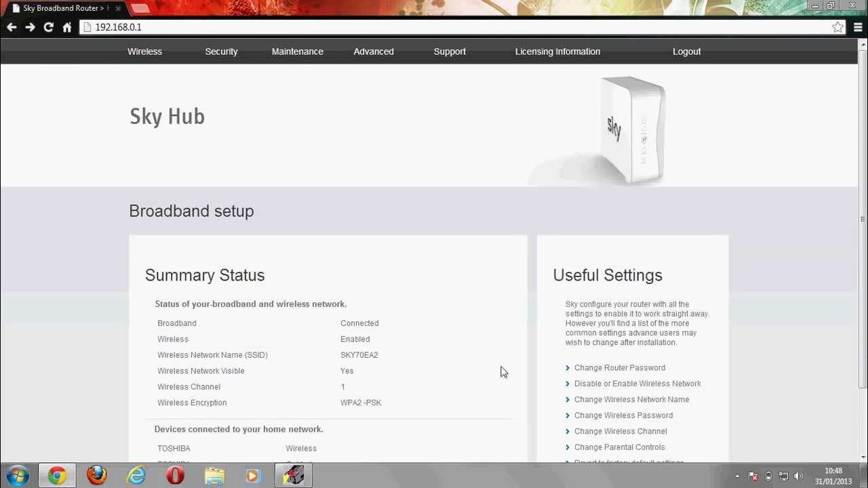Bookmark this page with star icon
The width and height of the screenshot is (868, 488).
click(838, 27)
